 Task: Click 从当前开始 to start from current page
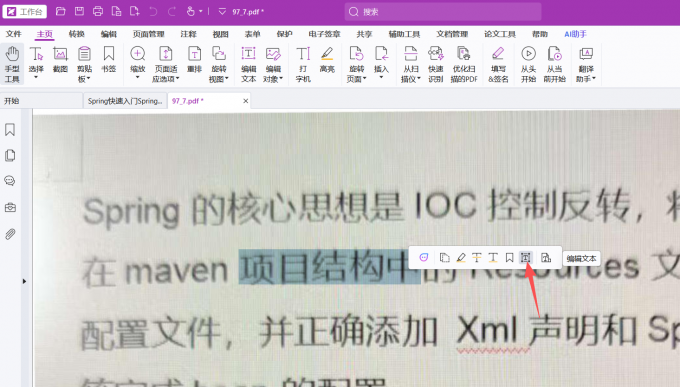(x=554, y=64)
